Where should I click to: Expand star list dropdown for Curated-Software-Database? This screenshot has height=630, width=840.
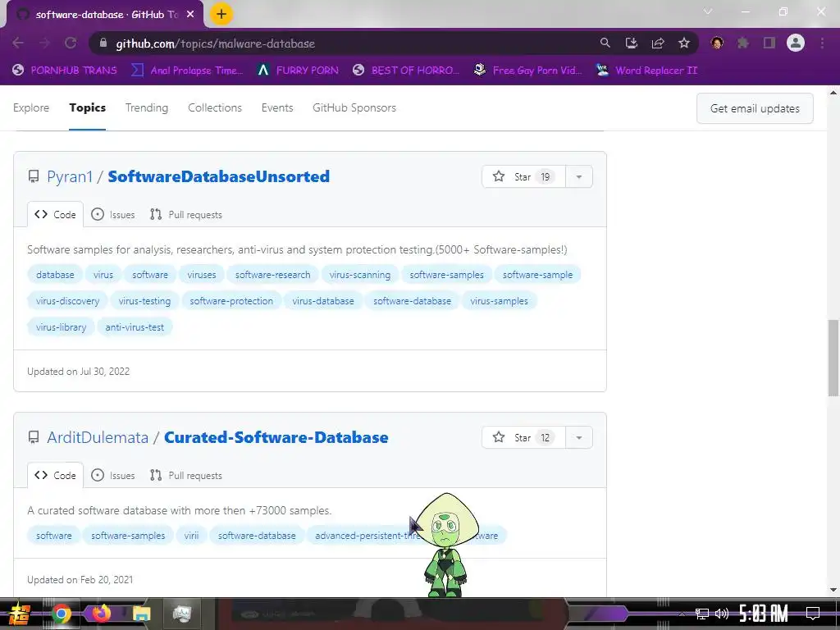click(x=579, y=438)
